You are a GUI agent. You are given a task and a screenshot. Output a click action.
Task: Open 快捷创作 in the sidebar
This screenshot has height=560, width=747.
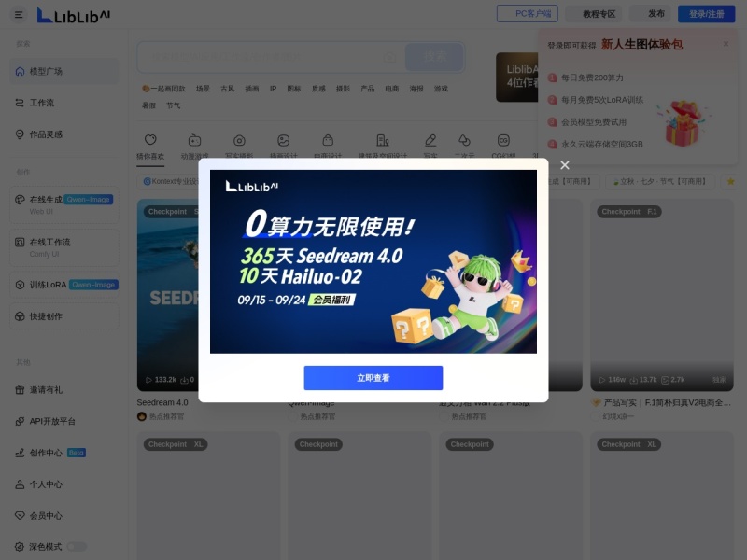64,316
